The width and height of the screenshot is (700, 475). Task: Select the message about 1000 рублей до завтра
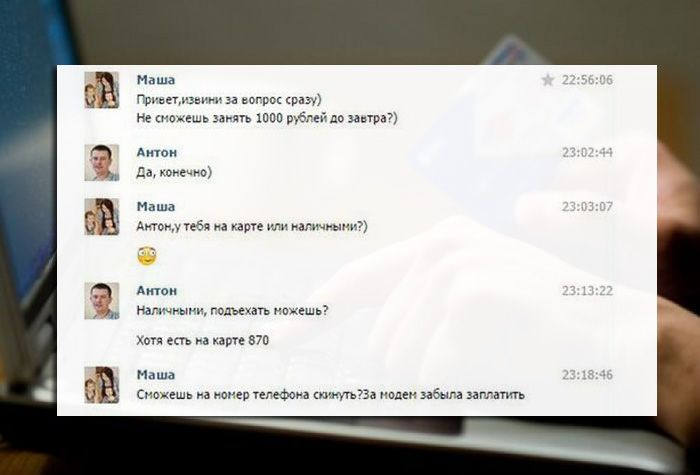coord(267,119)
